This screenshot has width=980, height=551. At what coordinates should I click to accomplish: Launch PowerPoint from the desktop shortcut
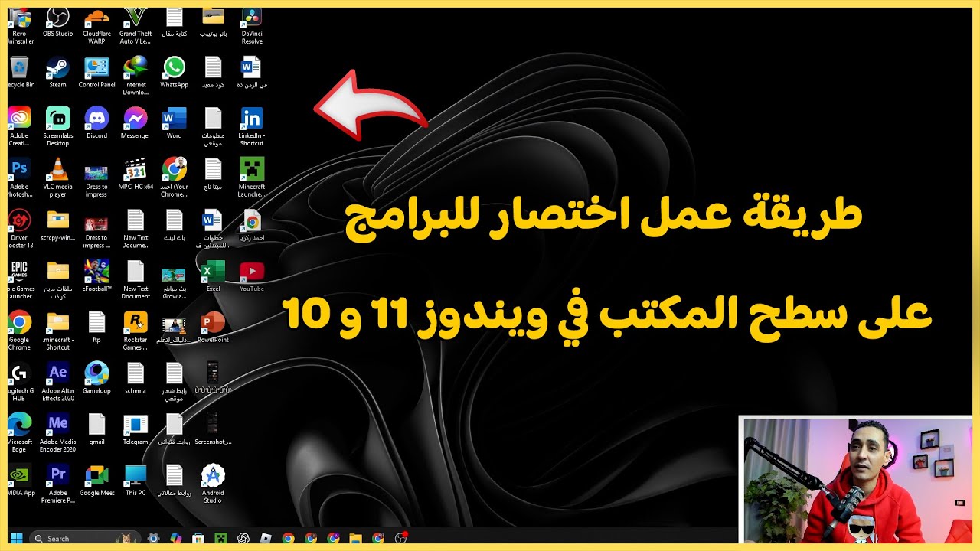(x=214, y=328)
